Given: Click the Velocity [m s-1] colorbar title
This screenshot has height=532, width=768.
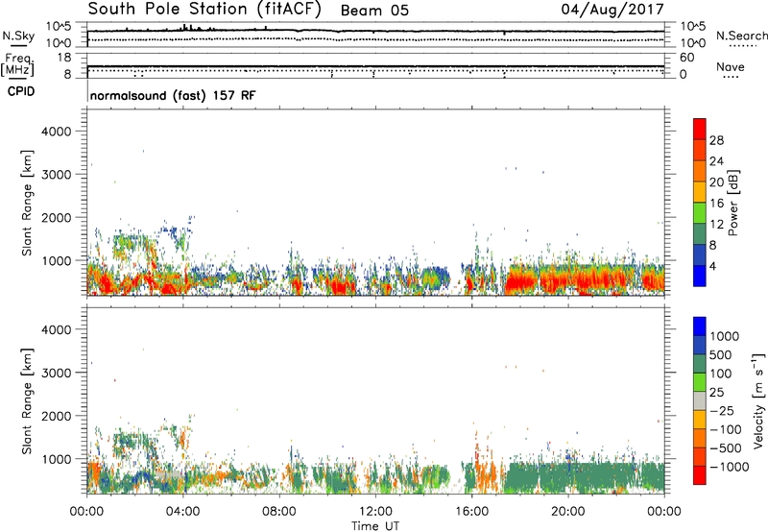Looking at the screenshot, I should (758, 401).
